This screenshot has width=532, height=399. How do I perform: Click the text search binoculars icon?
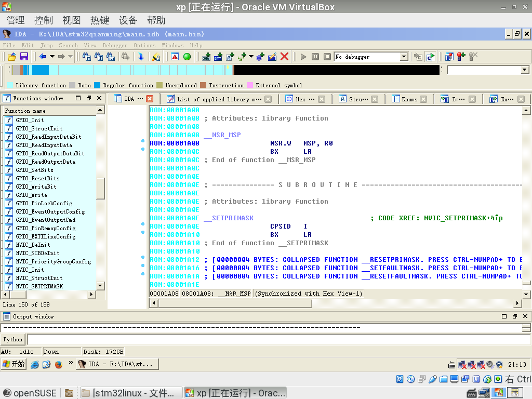coord(99,57)
